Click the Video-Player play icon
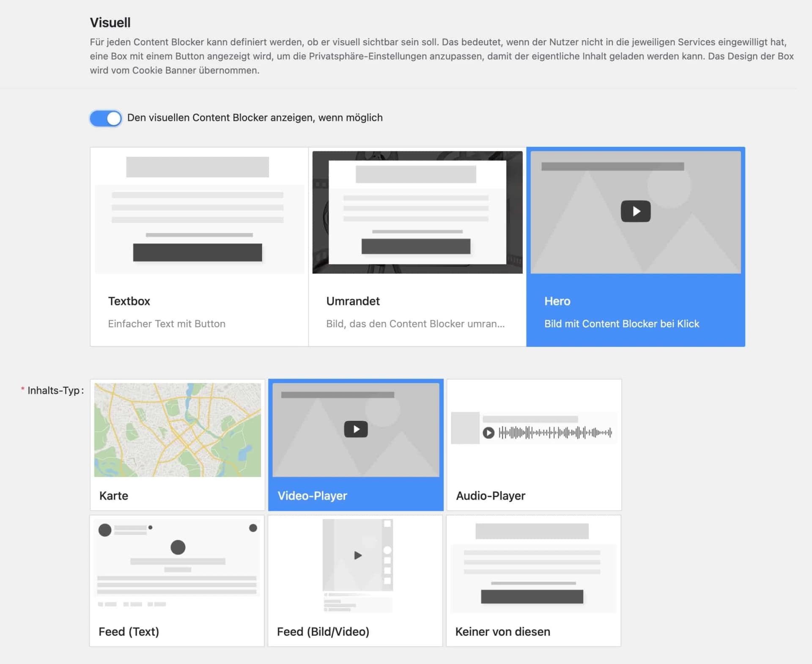The height and width of the screenshot is (664, 812). [x=356, y=429]
